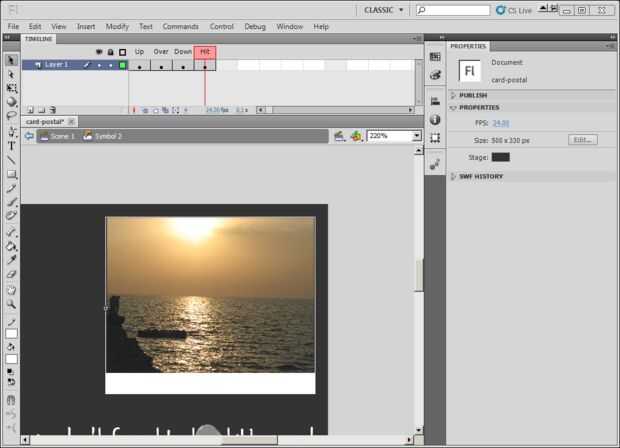
Task: Activate the Zoom magnifier tool
Action: [11, 303]
